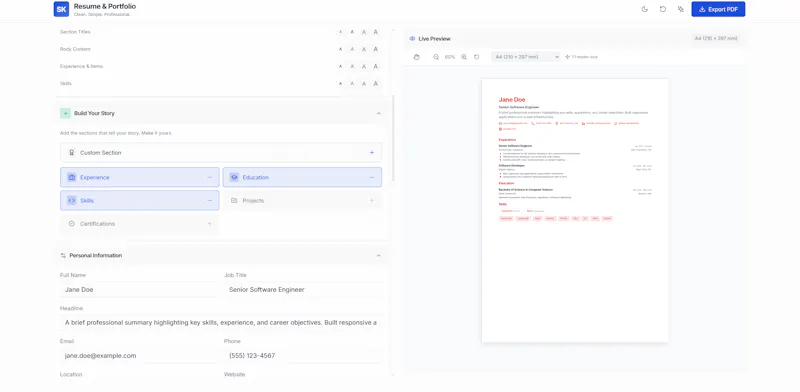
Task: Toggle the Experience section card
Action: (x=140, y=177)
